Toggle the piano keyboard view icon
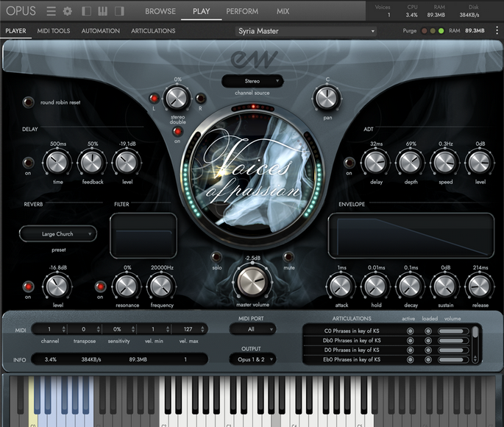Image resolution: width=504 pixels, height=427 pixels. (x=102, y=11)
